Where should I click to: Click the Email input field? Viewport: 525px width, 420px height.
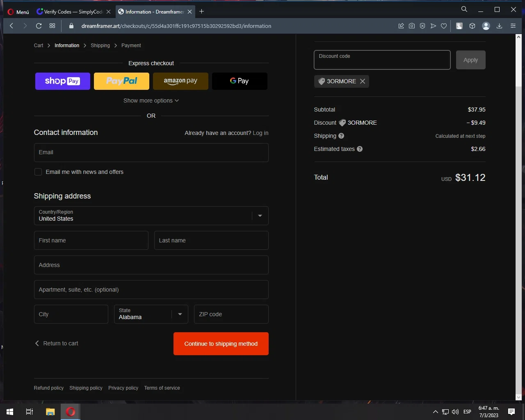[151, 153]
